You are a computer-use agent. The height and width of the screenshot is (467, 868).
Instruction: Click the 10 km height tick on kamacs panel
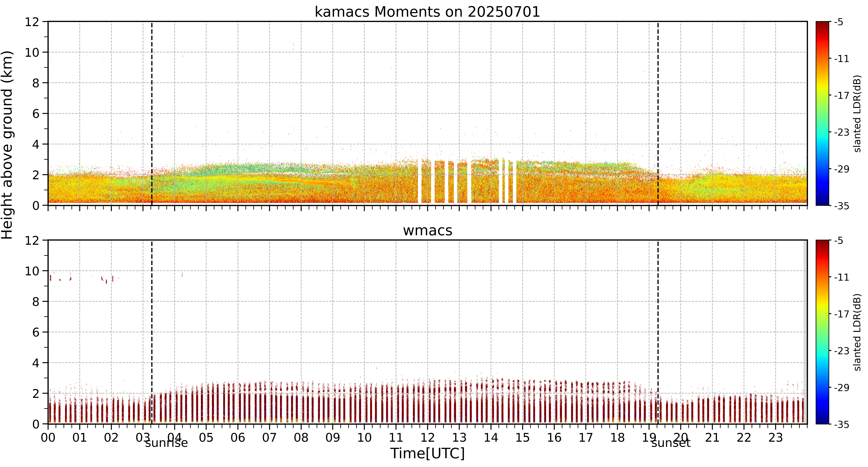pos(32,53)
